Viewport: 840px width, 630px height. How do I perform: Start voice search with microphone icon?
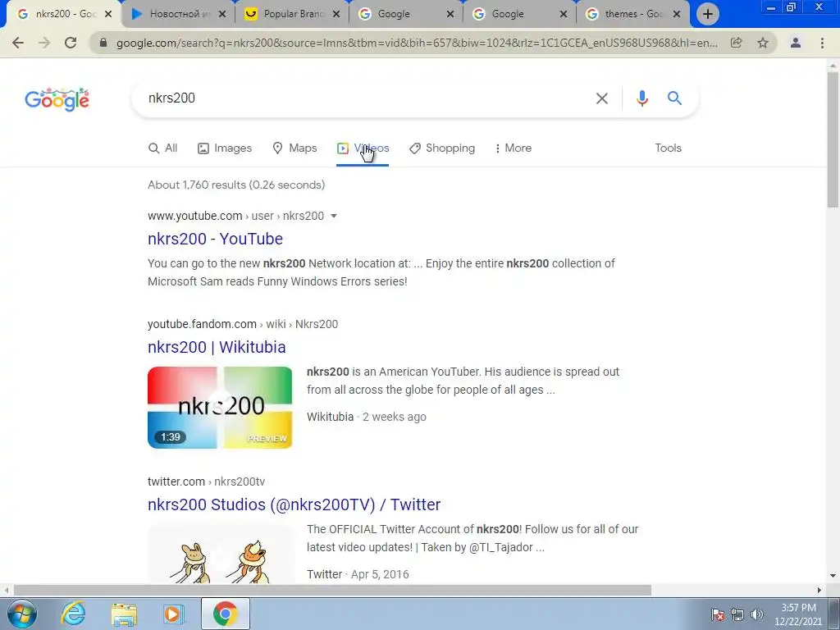(x=641, y=98)
